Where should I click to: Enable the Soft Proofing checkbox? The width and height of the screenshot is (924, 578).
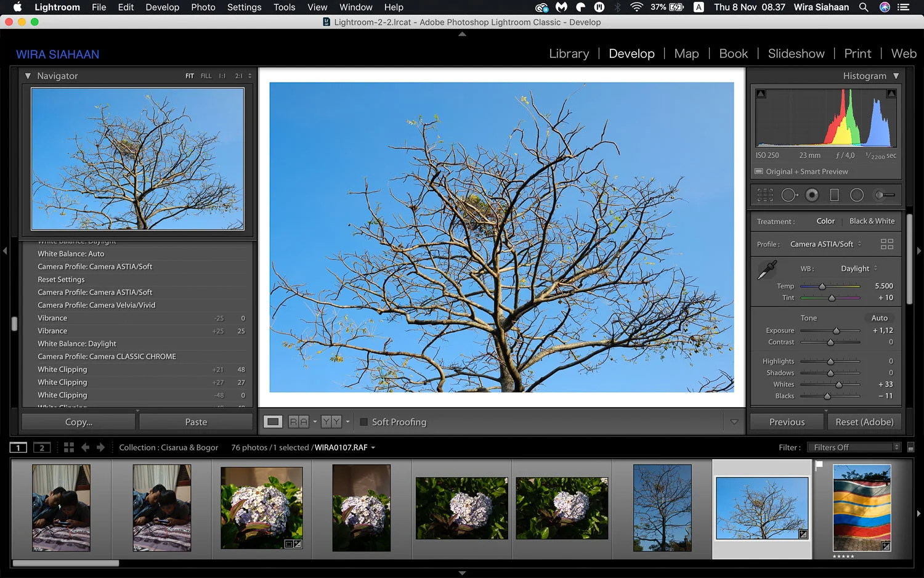(364, 422)
